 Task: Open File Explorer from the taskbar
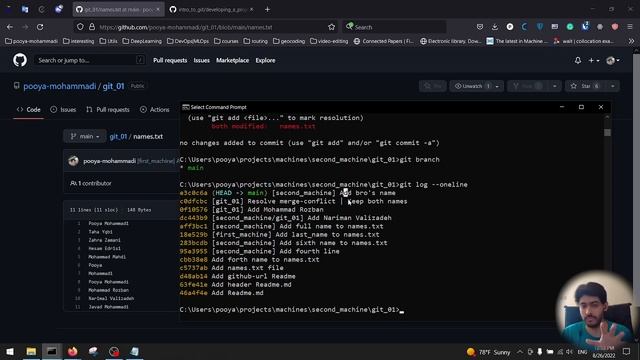(31, 351)
